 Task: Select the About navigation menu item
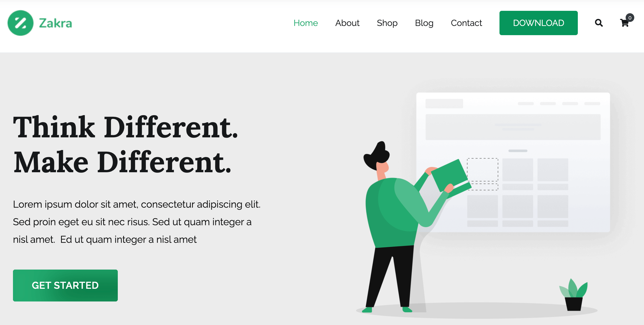(x=347, y=22)
